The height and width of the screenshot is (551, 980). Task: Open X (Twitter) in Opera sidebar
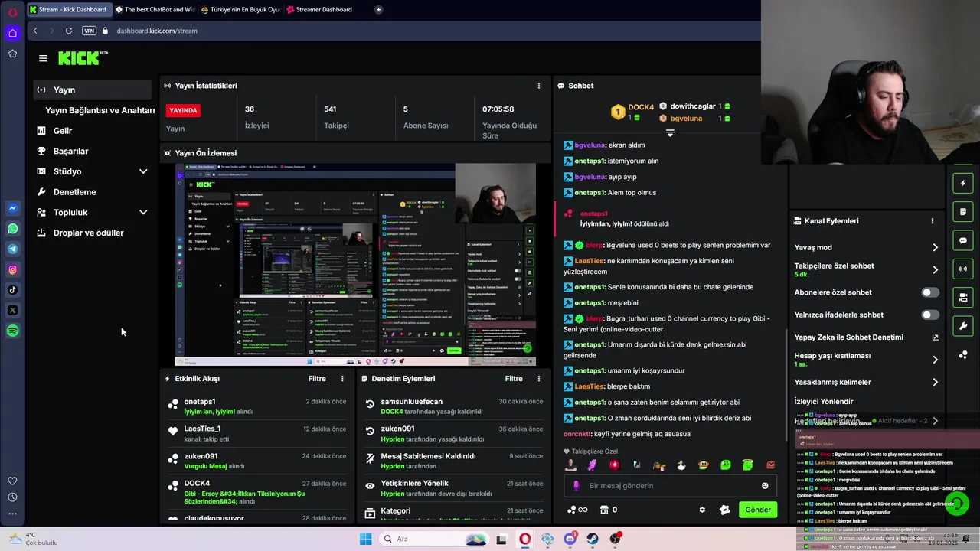[12, 310]
